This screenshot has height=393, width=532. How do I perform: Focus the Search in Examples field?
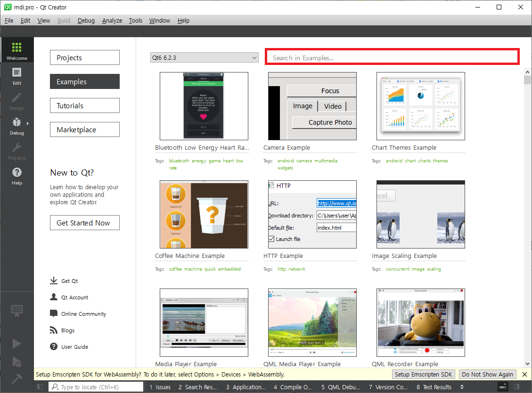click(392, 56)
